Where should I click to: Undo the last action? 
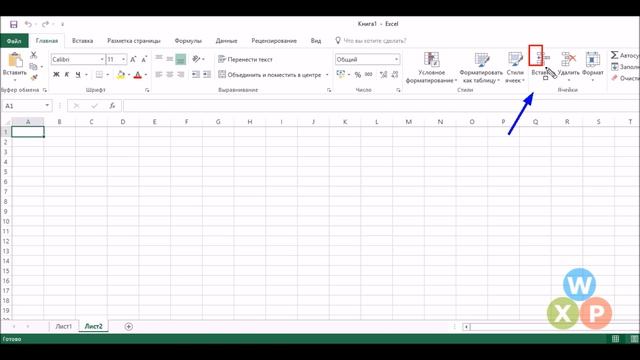click(x=28, y=24)
